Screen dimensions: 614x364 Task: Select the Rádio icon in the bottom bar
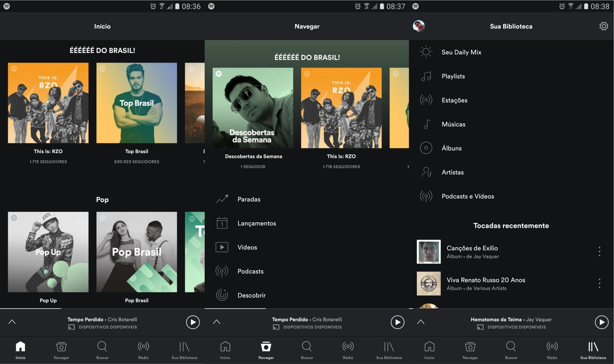(143, 347)
